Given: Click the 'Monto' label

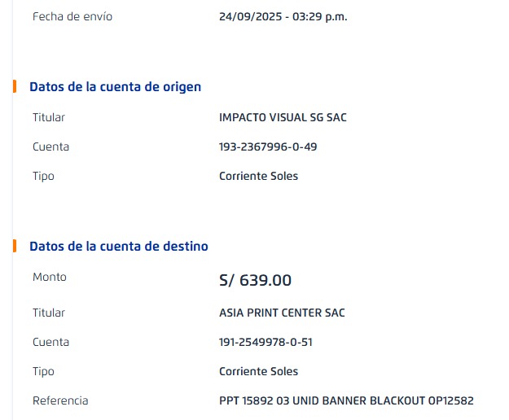Looking at the screenshot, I should point(50,277).
